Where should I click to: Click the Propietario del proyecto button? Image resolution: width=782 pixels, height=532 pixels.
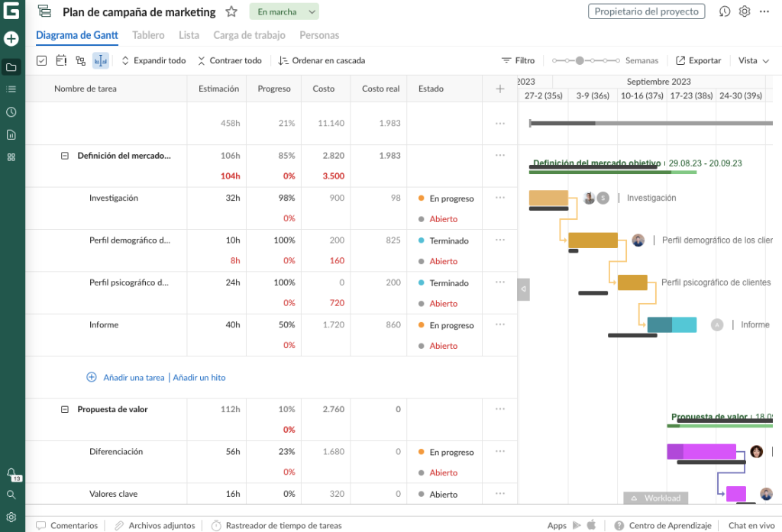coord(646,11)
